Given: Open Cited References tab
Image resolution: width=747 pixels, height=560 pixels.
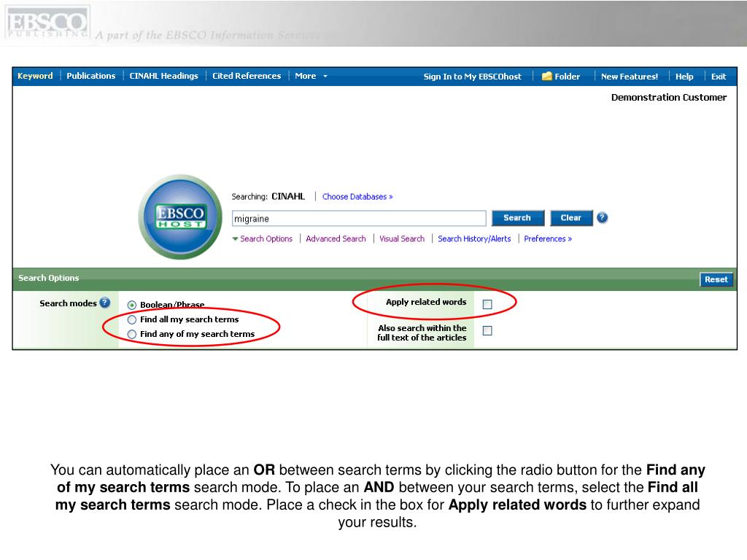Looking at the screenshot, I should click(x=247, y=76).
